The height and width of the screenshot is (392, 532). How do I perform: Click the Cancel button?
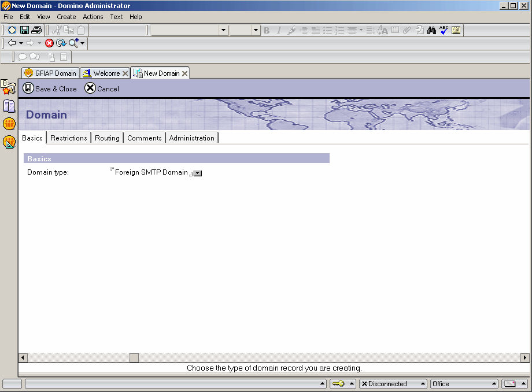tap(102, 88)
